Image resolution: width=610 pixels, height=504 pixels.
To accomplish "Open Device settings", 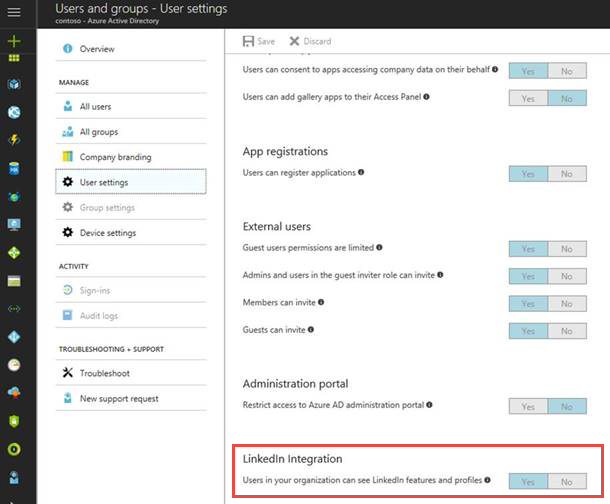I will coord(131,233).
